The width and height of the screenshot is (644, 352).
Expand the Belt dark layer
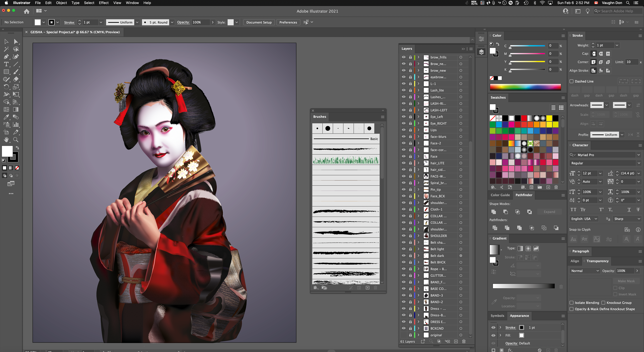[418, 255]
